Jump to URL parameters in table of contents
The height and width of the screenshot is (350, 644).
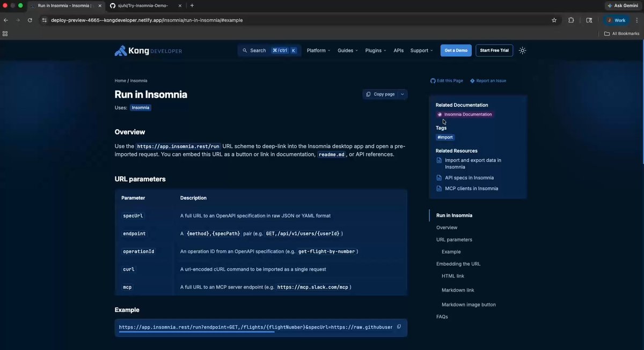pyautogui.click(x=454, y=240)
